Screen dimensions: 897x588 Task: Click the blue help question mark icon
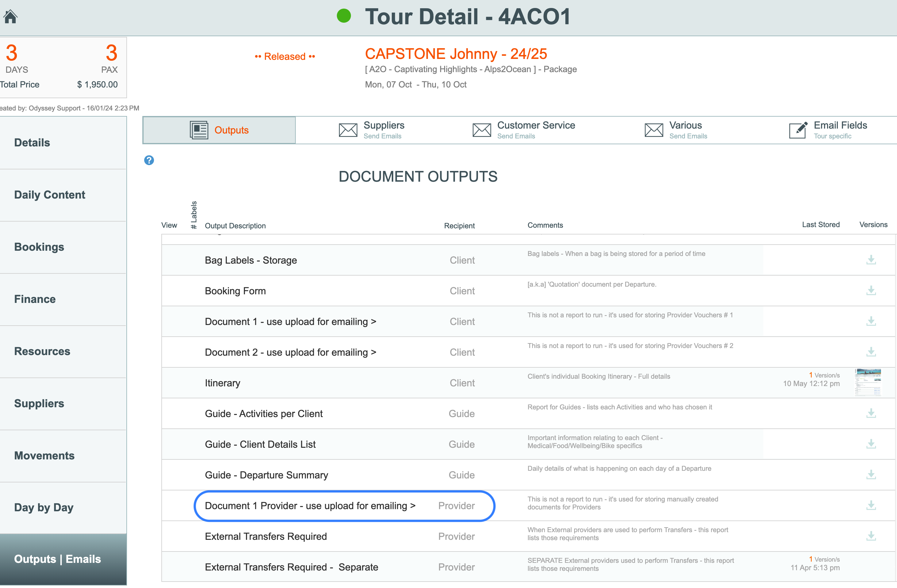pos(149,161)
